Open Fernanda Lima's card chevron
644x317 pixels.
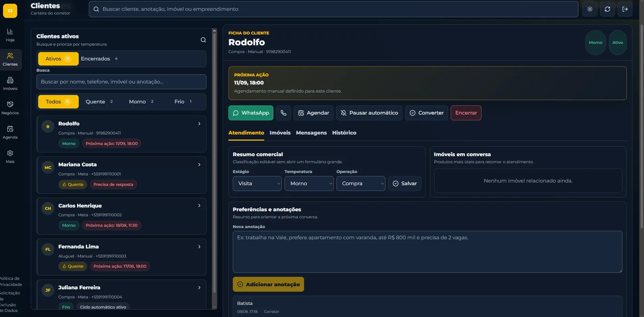pyautogui.click(x=199, y=247)
